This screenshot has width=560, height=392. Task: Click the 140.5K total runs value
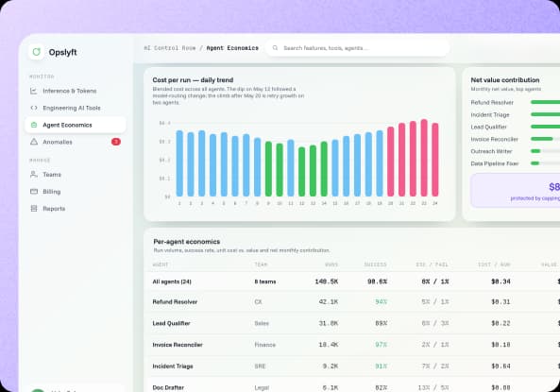(x=327, y=281)
